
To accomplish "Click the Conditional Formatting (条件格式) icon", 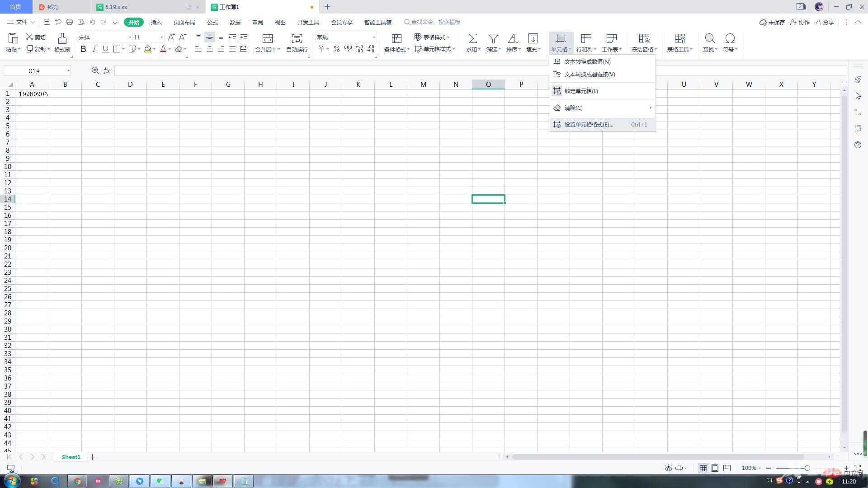I will pyautogui.click(x=396, y=39).
